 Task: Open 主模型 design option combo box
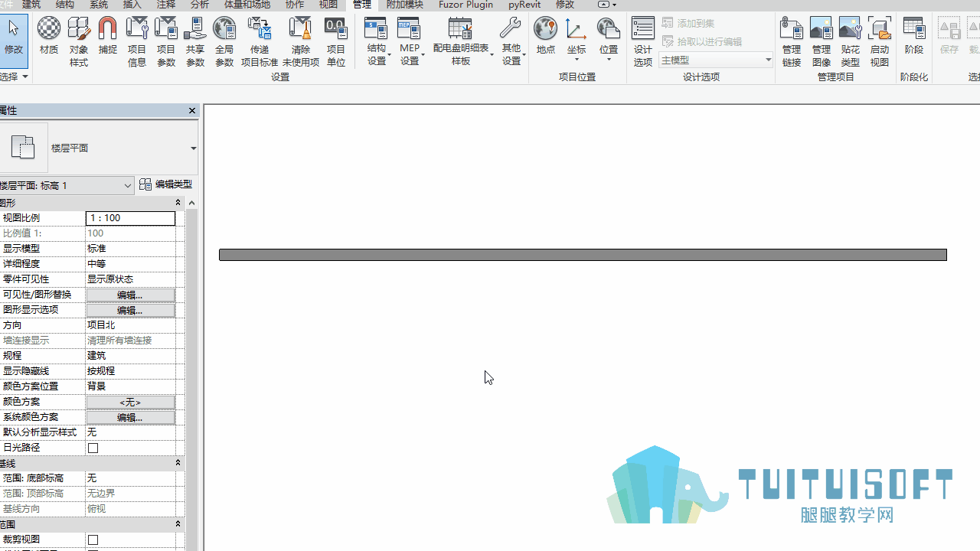click(x=716, y=60)
